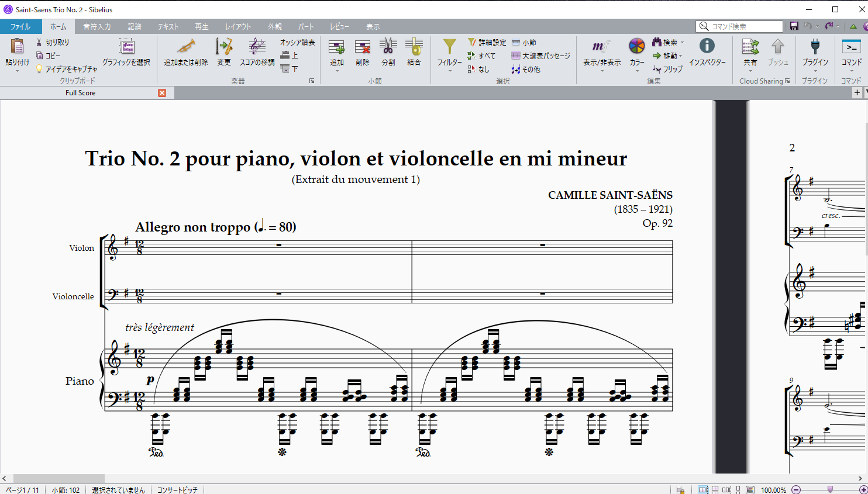
Task: Click the zoom out minus button
Action: 796,490
